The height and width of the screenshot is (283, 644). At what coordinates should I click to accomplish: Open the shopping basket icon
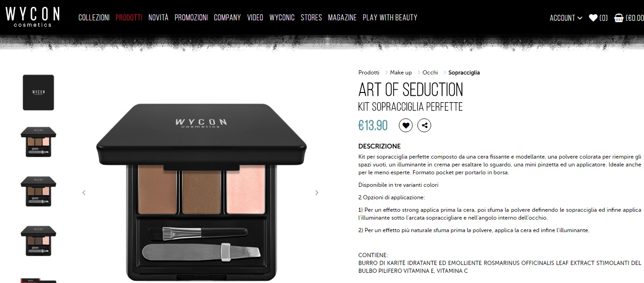tap(619, 18)
